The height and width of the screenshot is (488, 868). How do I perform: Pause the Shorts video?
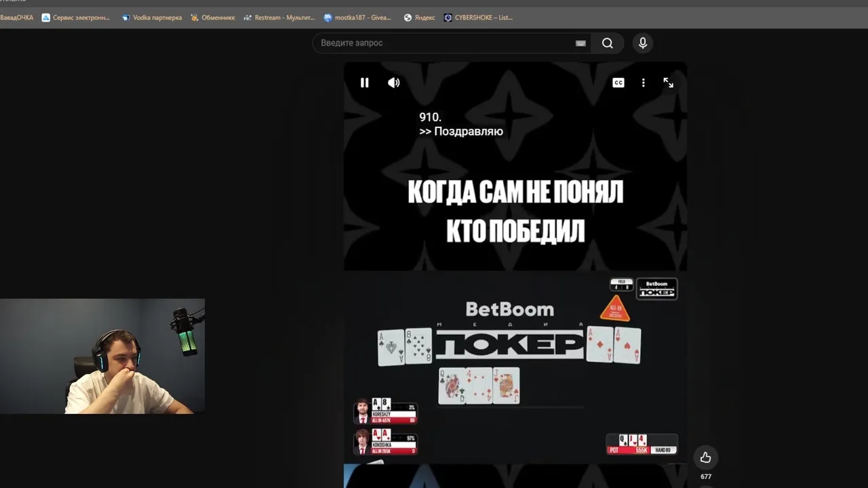click(x=364, y=83)
